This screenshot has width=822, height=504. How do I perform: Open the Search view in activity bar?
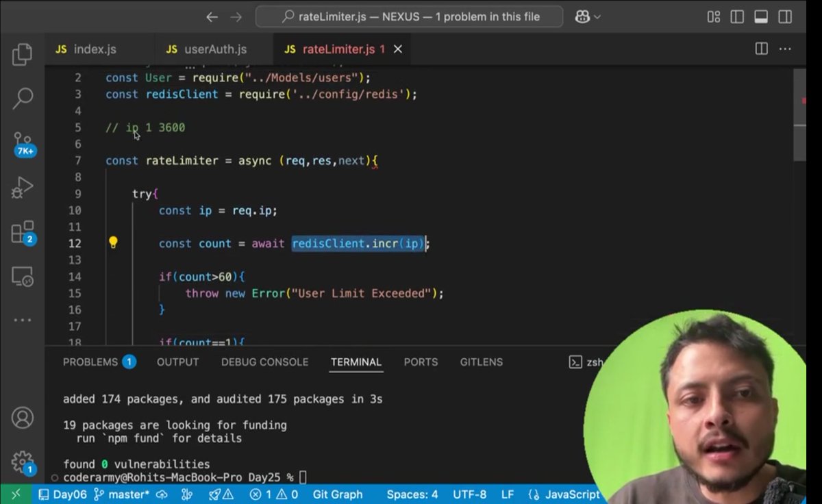pos(23,98)
